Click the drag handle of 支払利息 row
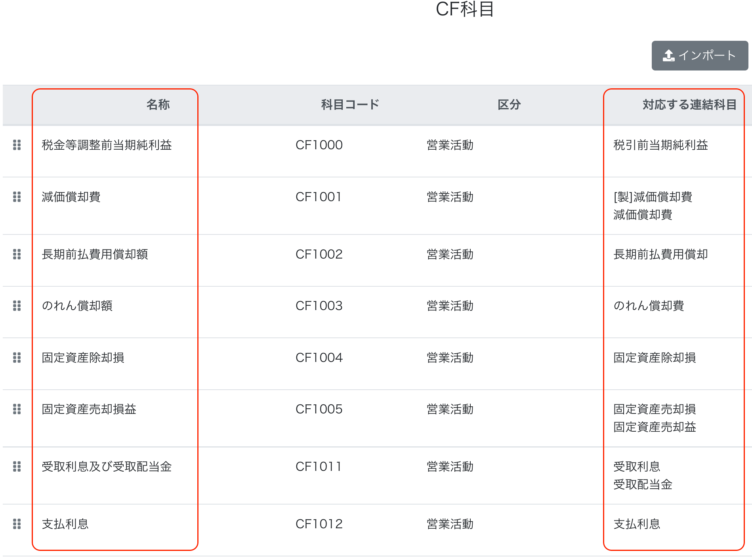Screen dimensions: 752x560 17,524
